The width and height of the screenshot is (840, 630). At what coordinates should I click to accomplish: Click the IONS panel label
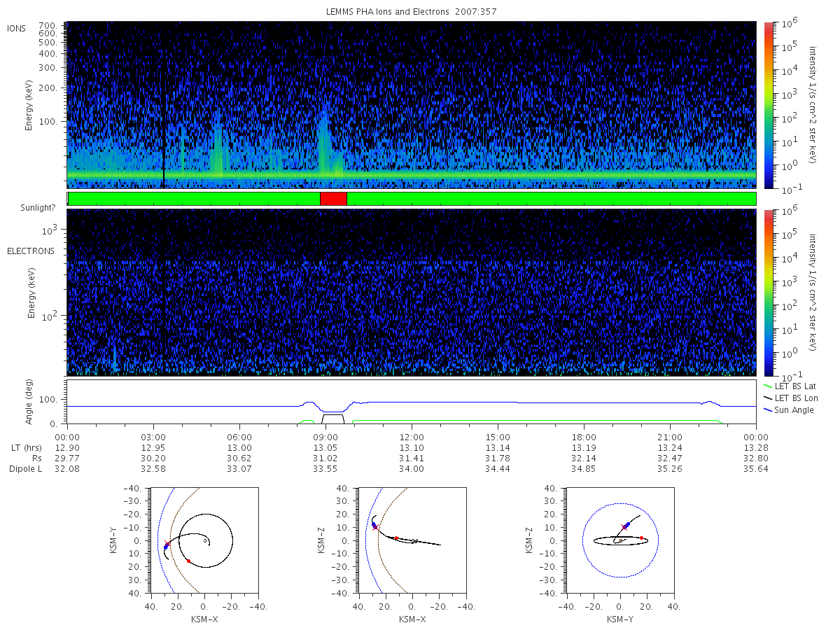17,28
